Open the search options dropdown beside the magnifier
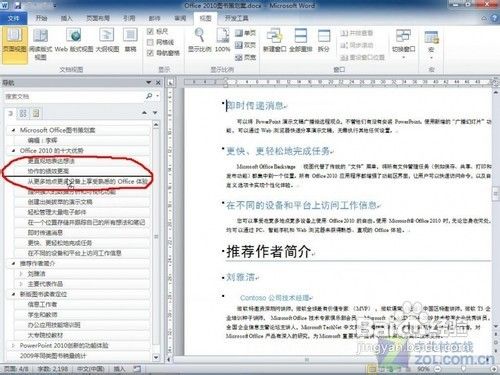The image size is (500, 375). pos(157,96)
